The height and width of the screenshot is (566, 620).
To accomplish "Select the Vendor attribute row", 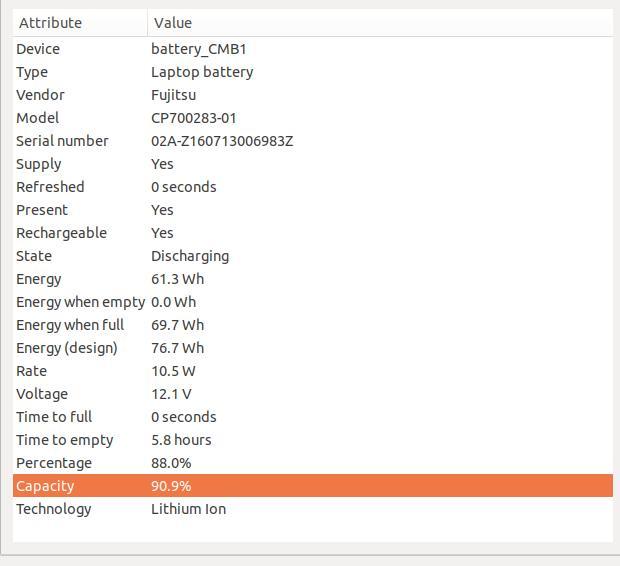I will pyautogui.click(x=313, y=95).
